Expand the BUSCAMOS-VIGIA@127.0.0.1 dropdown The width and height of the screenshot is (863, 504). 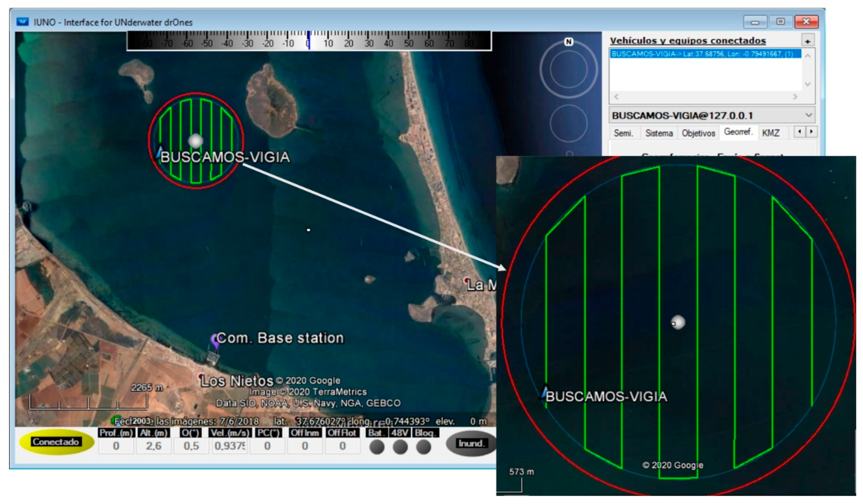click(x=808, y=115)
